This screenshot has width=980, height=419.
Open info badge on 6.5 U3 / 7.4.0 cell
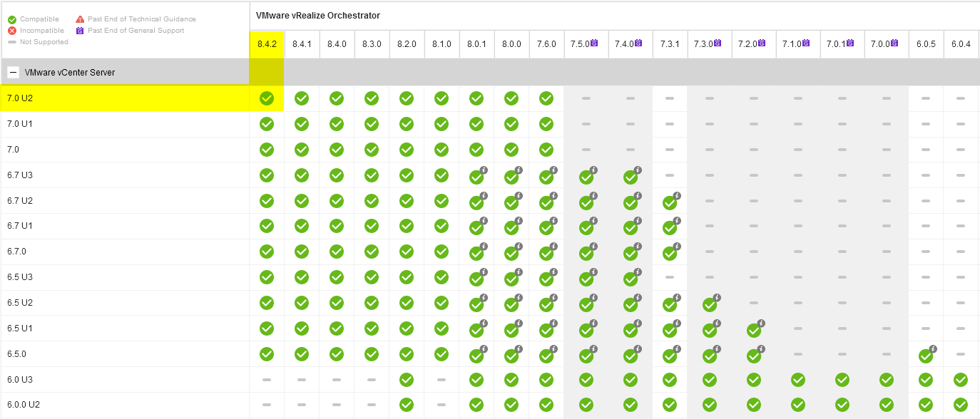pos(638,272)
